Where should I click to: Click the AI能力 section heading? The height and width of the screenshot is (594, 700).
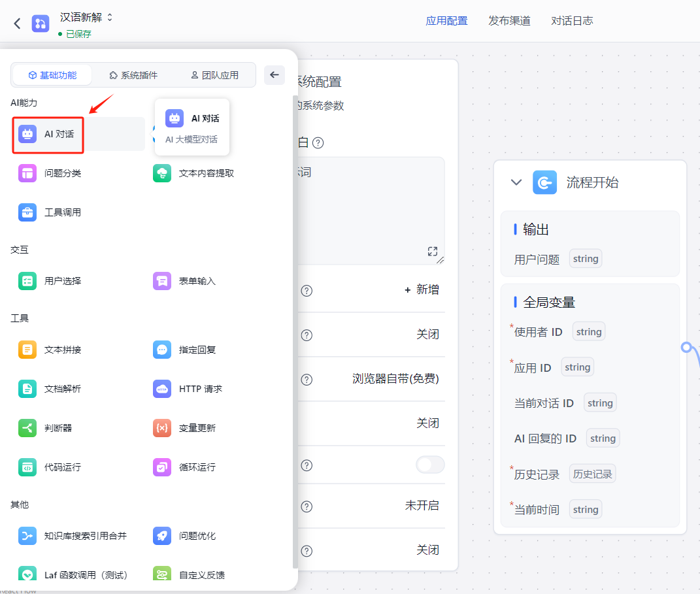pyautogui.click(x=24, y=103)
